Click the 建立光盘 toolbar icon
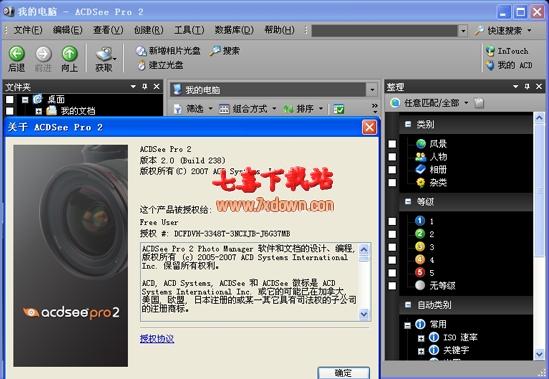The height and width of the screenshot is (379, 549). (x=141, y=65)
